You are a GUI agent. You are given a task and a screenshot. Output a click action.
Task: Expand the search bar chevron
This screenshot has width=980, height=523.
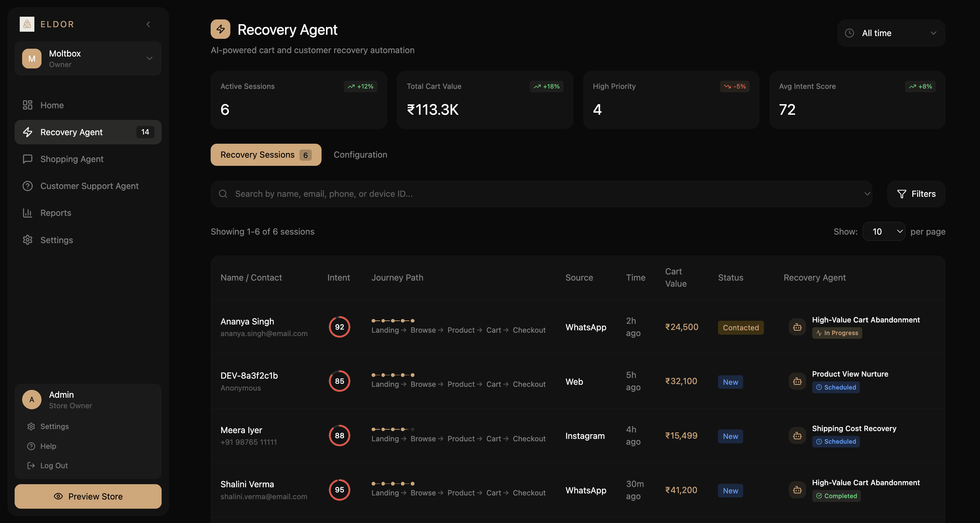[x=867, y=194]
